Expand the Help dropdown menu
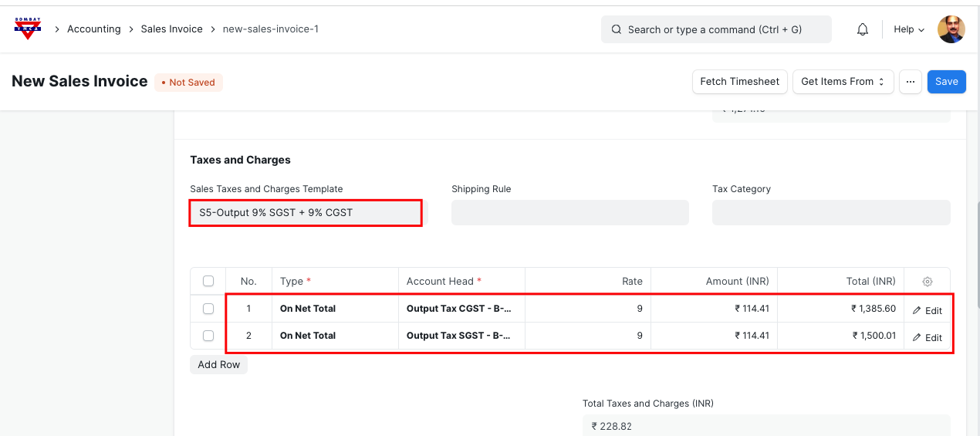The width and height of the screenshot is (980, 436). pyautogui.click(x=908, y=29)
